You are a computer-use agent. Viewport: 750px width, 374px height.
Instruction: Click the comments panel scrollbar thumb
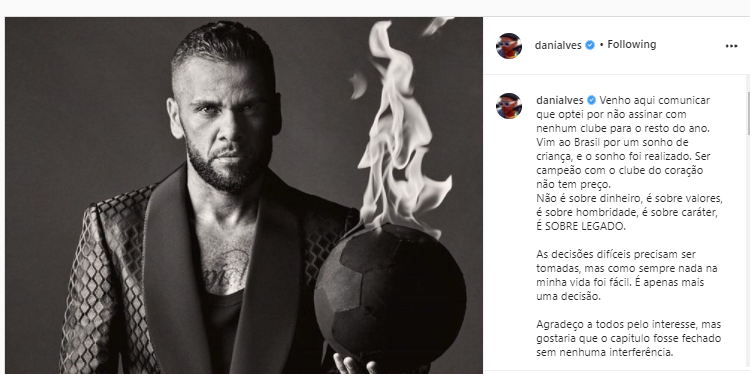coord(748,110)
